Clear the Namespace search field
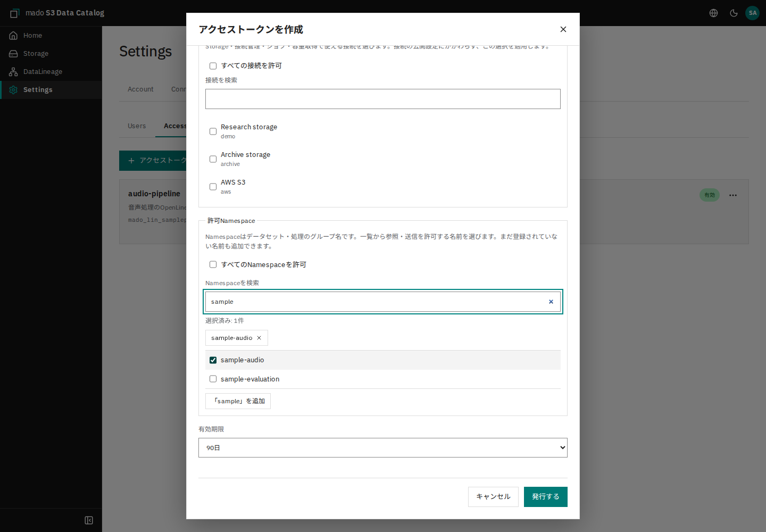 pos(551,302)
